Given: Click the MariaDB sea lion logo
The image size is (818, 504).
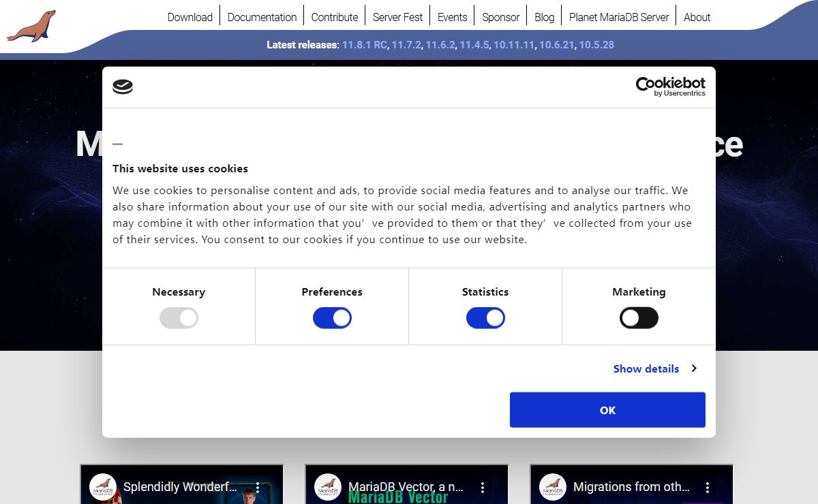Looking at the screenshot, I should pyautogui.click(x=31, y=26).
